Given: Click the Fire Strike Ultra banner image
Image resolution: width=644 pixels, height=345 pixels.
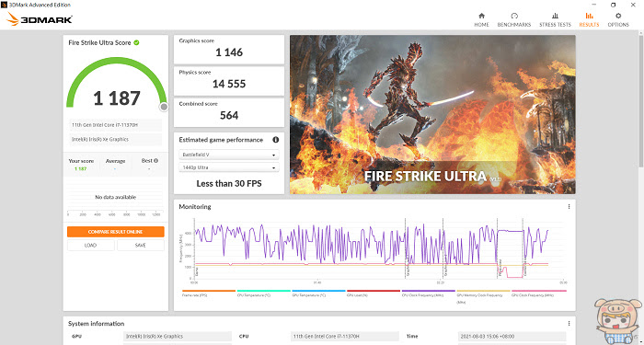Looking at the screenshot, I should 432,114.
